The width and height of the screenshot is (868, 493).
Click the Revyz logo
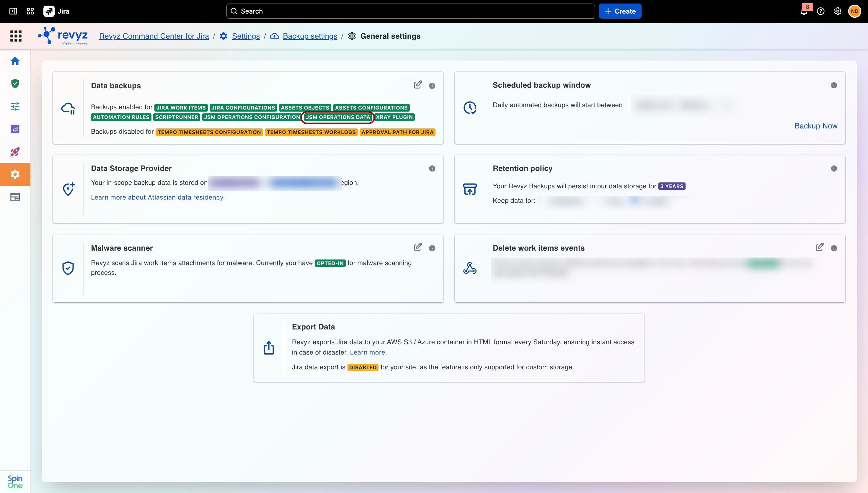pyautogui.click(x=63, y=36)
